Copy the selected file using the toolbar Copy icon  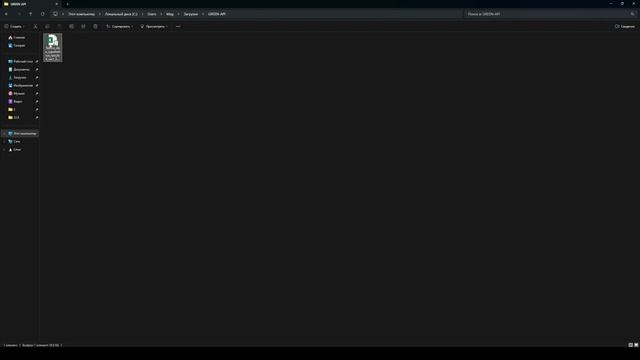[47, 27]
